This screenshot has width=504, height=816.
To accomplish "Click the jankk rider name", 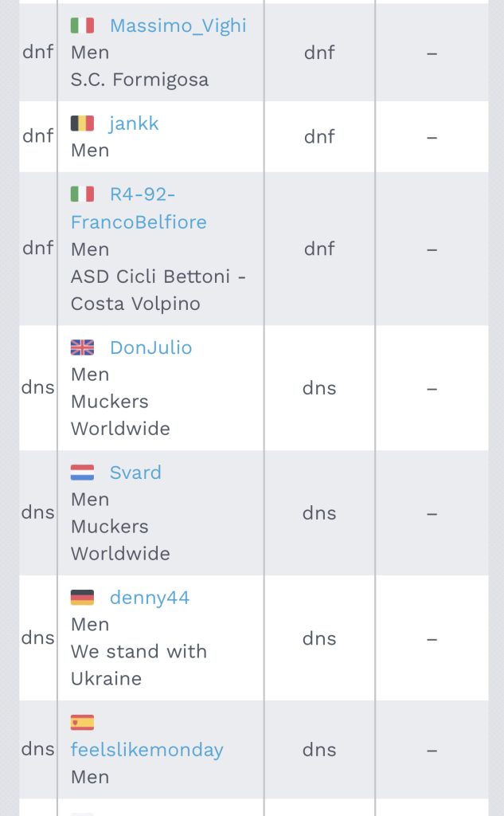I will (133, 124).
